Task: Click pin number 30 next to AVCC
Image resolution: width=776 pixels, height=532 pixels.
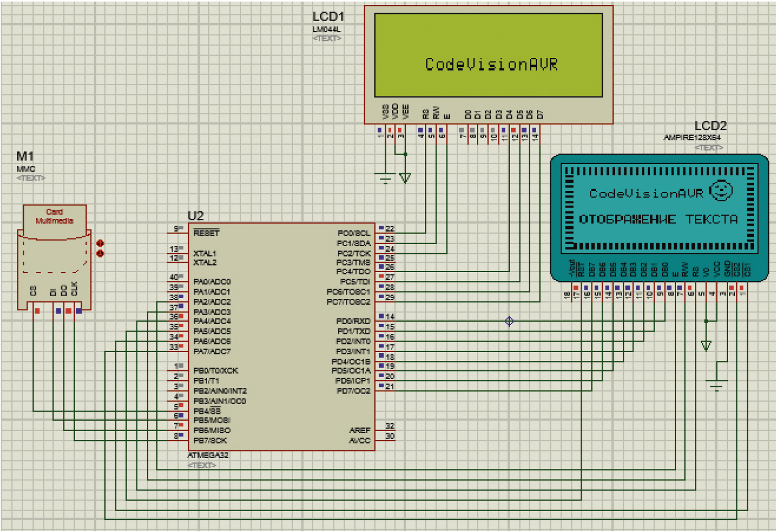Action: click(390, 436)
